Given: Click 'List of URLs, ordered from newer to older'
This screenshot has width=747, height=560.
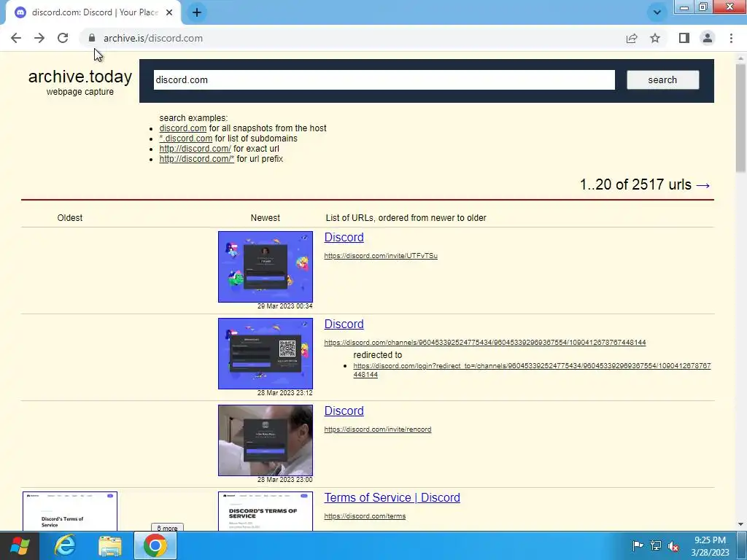Looking at the screenshot, I should tap(406, 217).
